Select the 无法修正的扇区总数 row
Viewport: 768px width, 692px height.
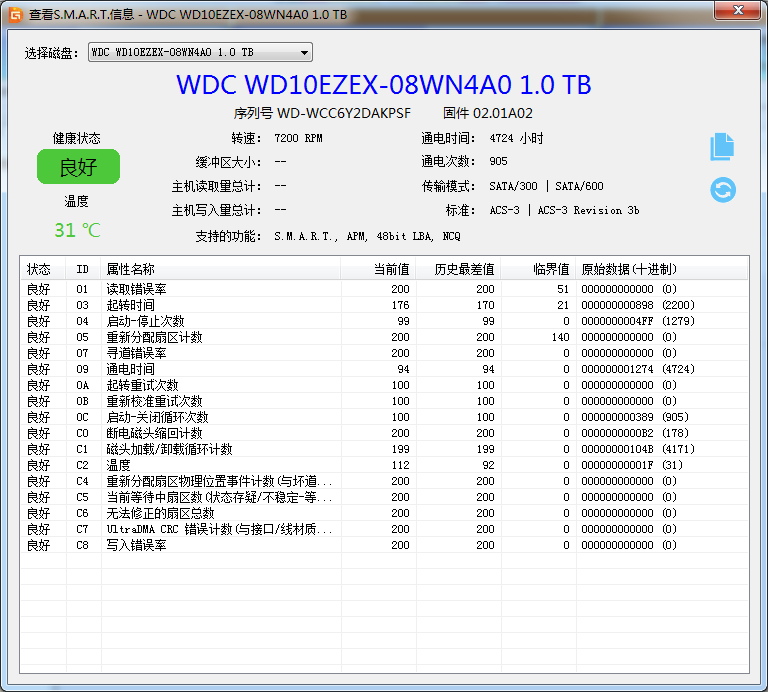[384, 513]
